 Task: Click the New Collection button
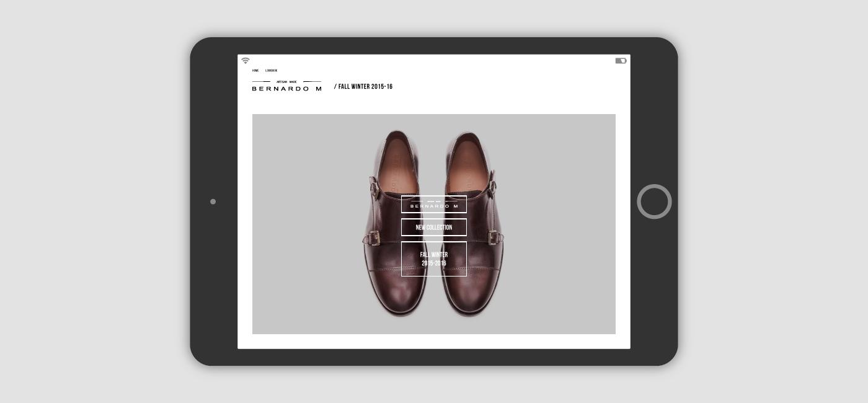[433, 228]
